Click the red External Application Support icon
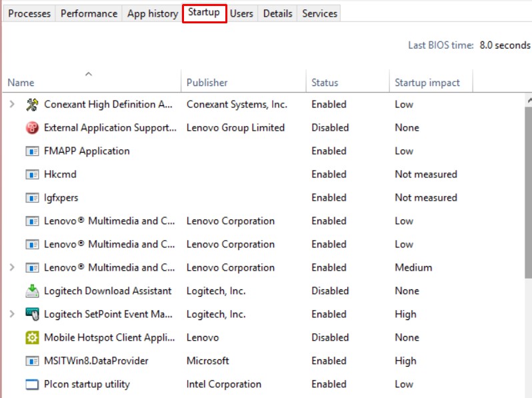 [x=32, y=128]
